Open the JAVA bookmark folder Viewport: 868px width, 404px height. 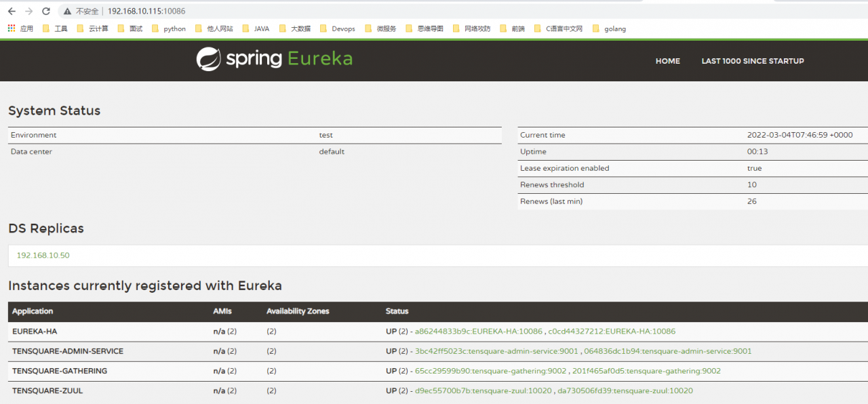(x=256, y=28)
